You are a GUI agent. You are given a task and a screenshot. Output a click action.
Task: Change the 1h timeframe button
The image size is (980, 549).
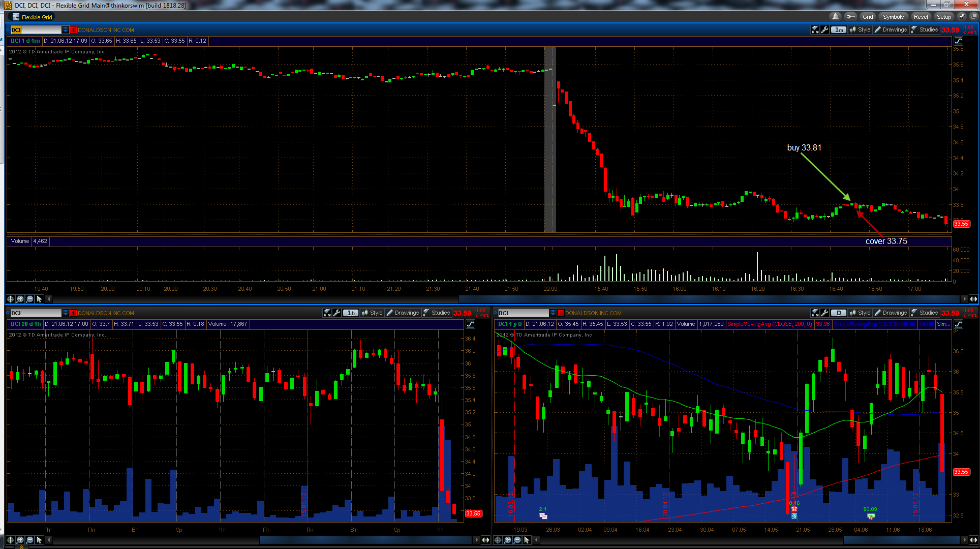tap(351, 313)
